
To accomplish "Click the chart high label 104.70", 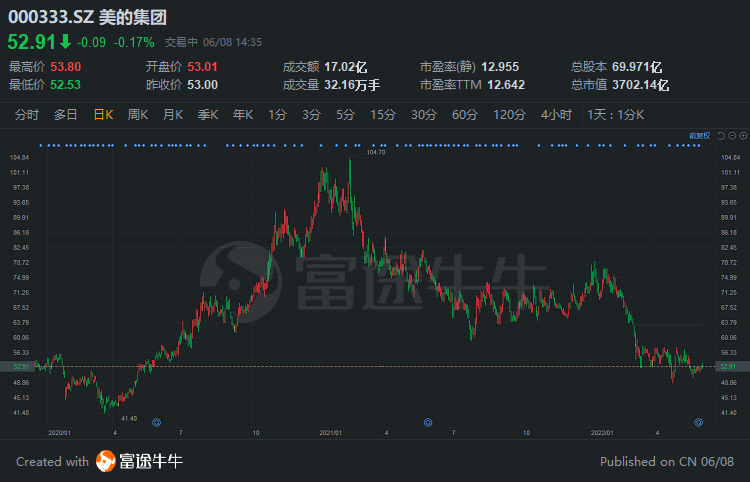I will click(375, 152).
